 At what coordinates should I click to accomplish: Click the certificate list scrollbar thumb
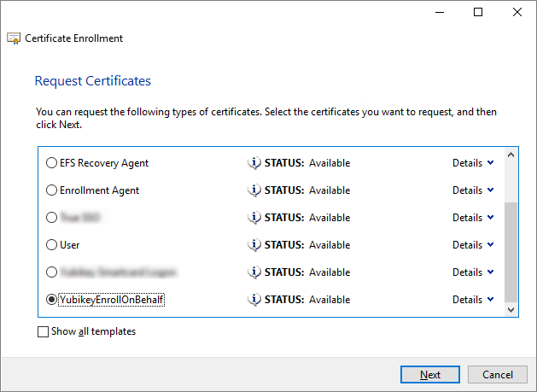(511, 251)
